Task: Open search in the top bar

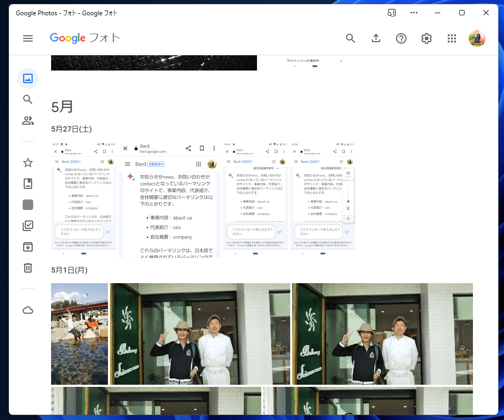Action: (350, 38)
